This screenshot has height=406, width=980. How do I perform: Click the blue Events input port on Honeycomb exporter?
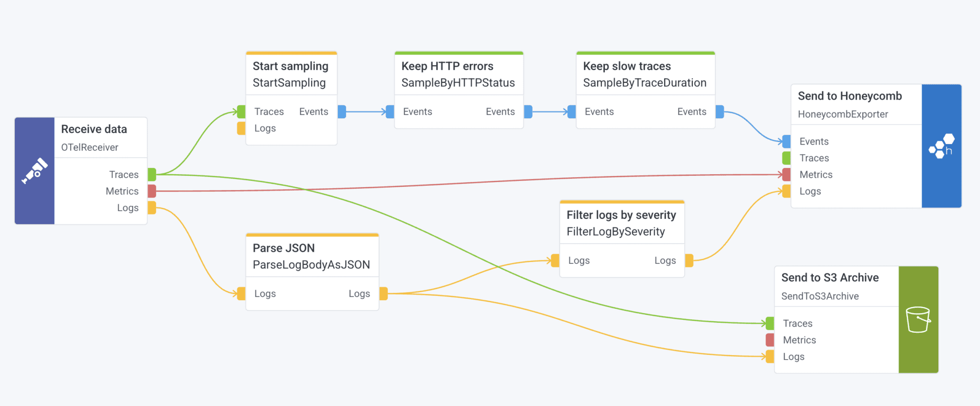[786, 141]
